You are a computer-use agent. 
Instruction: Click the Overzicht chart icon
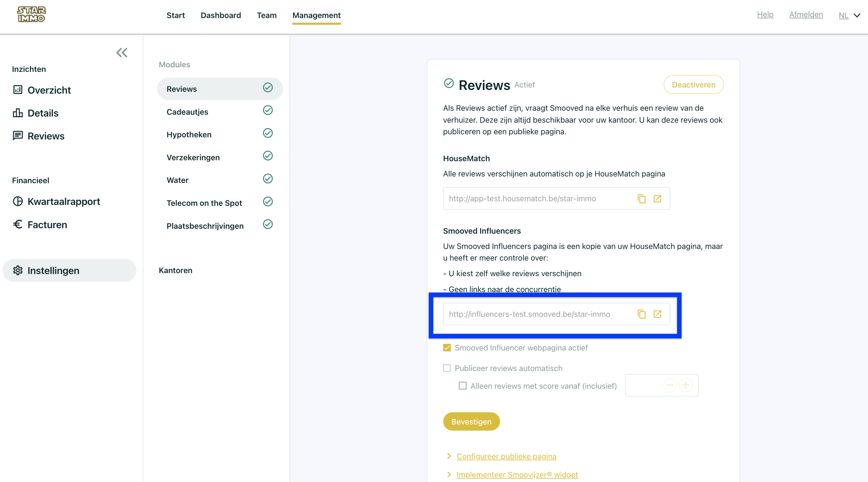click(x=17, y=90)
